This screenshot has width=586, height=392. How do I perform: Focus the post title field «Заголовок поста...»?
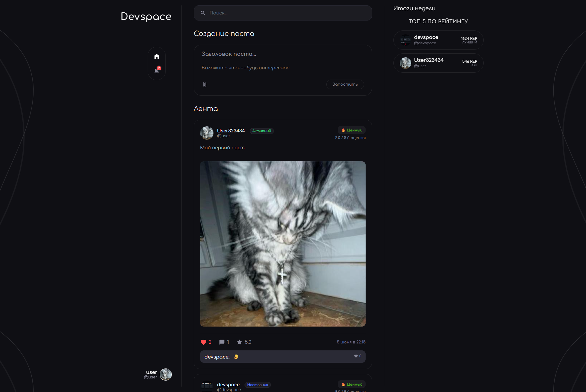[283, 54]
